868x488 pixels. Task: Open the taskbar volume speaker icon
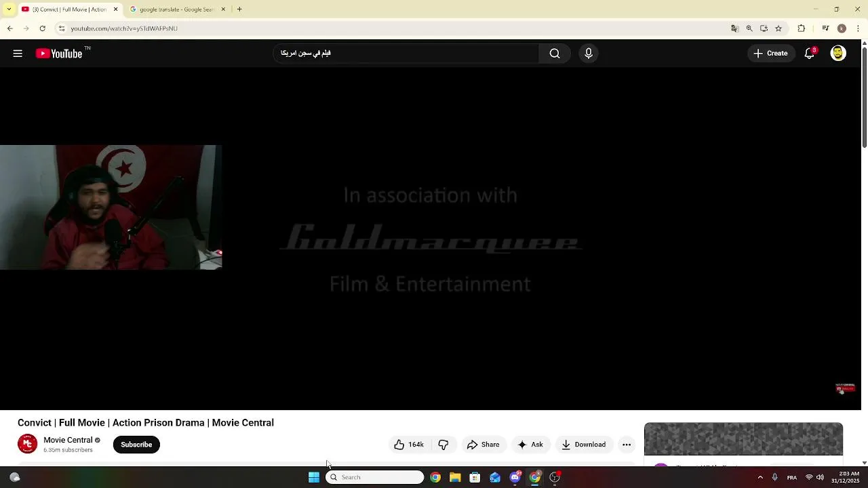[820, 477]
